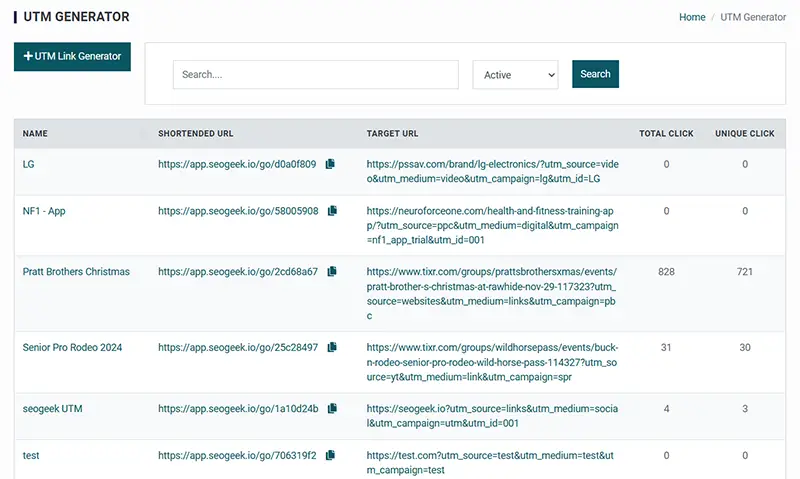This screenshot has height=479, width=800.
Task: Open the seogeek.io target URL
Action: coord(492,416)
